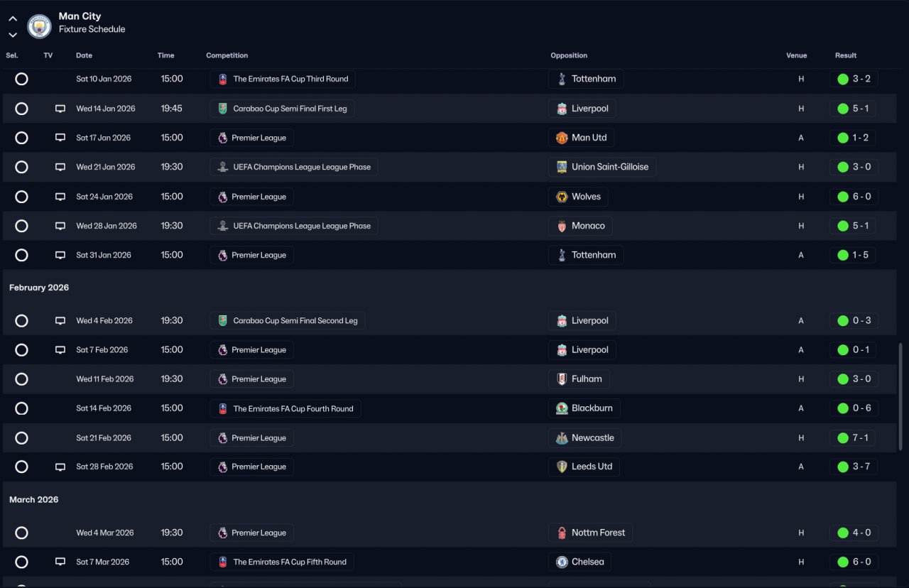The image size is (909, 588).
Task: Click the green result indicator on the Monaco row
Action: (x=843, y=226)
